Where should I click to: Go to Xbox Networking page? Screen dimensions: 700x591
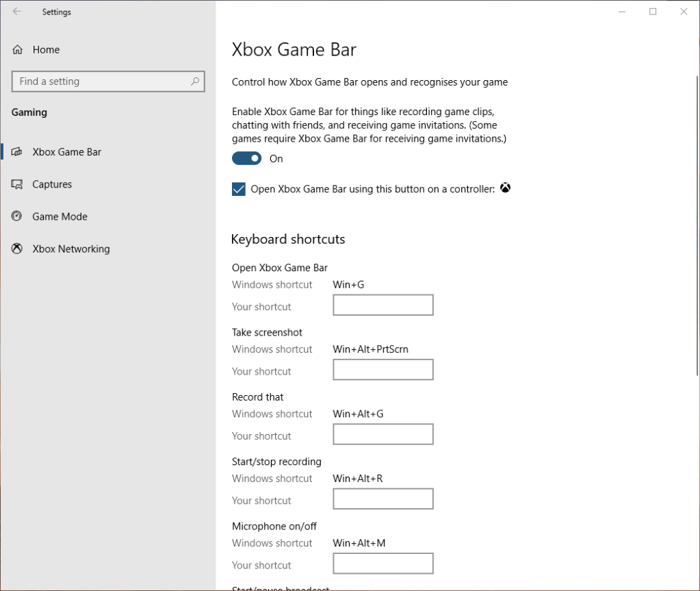coord(70,249)
